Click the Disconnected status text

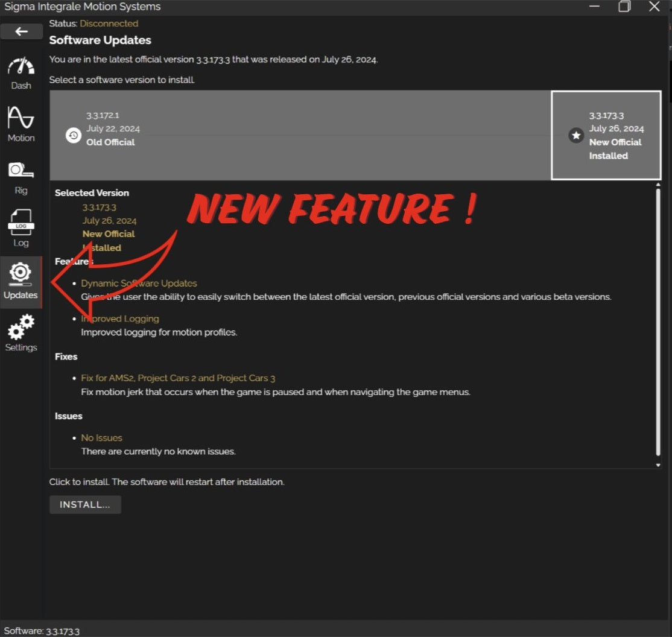click(109, 24)
